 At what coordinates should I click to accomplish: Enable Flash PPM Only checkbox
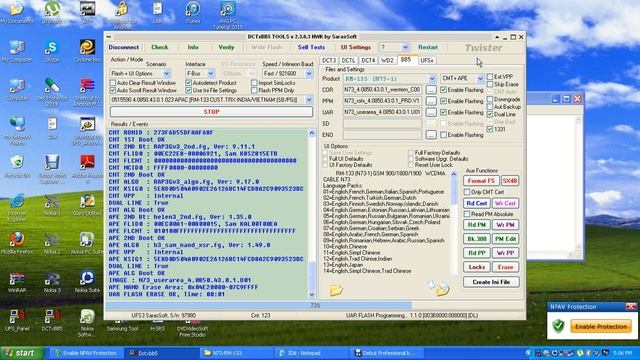tap(254, 90)
